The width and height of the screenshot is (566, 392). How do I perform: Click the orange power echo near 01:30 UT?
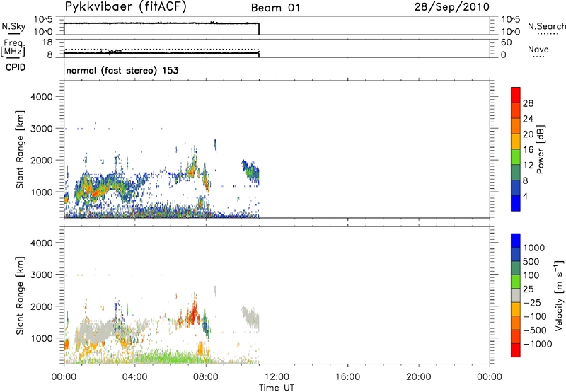[x=96, y=192]
